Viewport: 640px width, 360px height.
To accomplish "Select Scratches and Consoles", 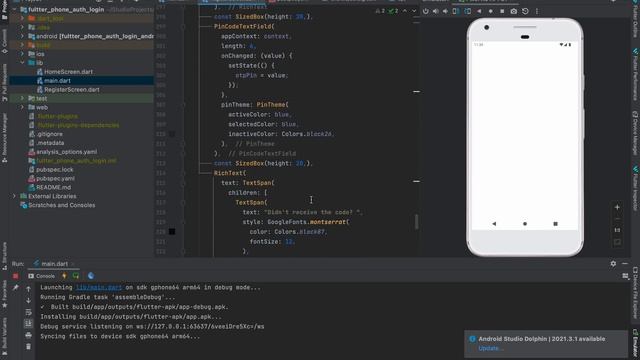I will (61, 205).
